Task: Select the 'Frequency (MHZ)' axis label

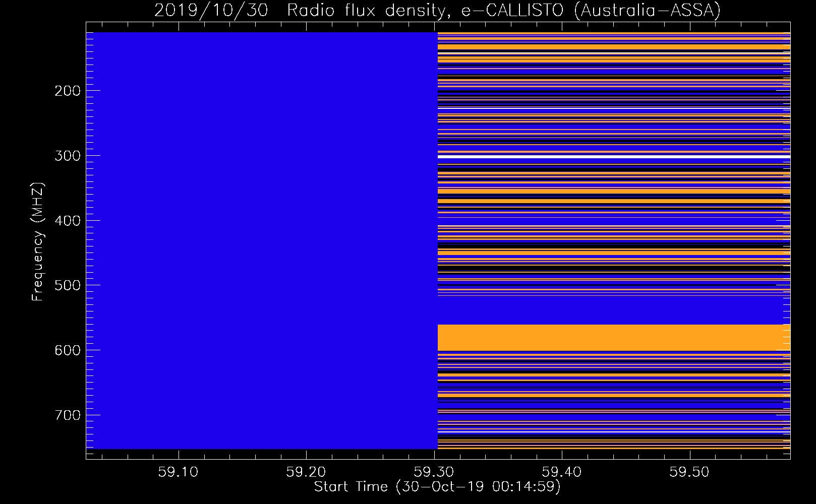Action: [x=38, y=242]
